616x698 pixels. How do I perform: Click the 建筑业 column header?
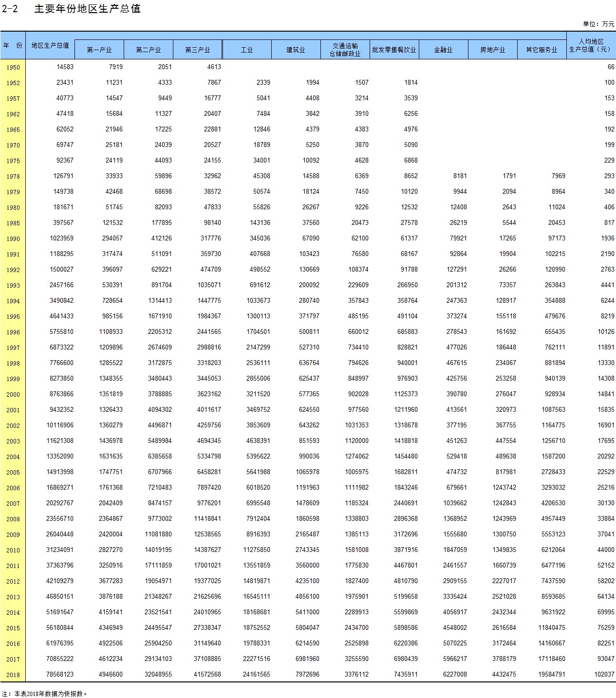[296, 50]
